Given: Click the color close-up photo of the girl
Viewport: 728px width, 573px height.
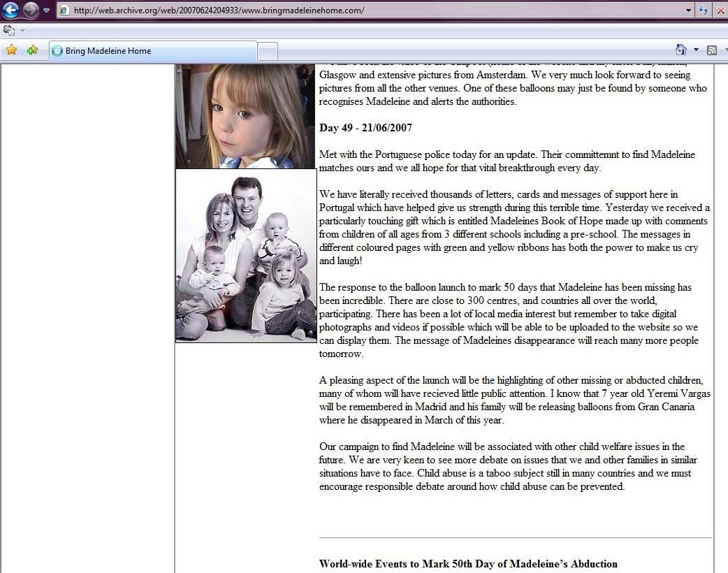Looking at the screenshot, I should pyautogui.click(x=245, y=116).
